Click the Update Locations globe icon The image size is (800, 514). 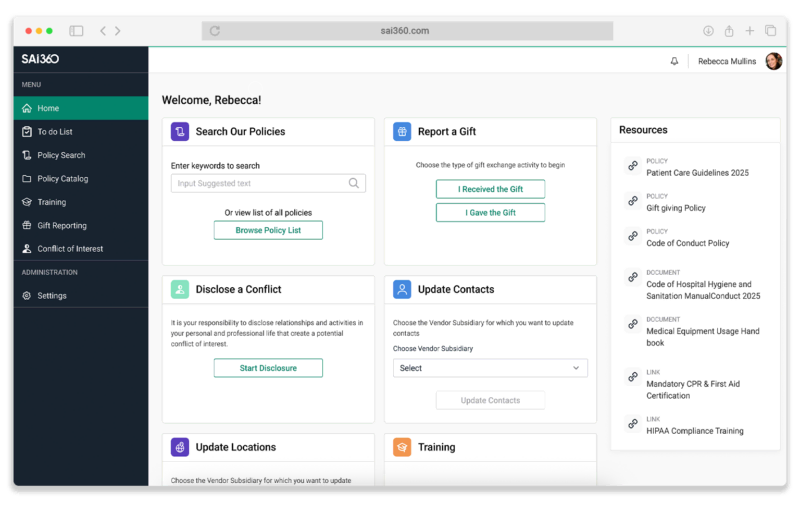[x=180, y=447]
